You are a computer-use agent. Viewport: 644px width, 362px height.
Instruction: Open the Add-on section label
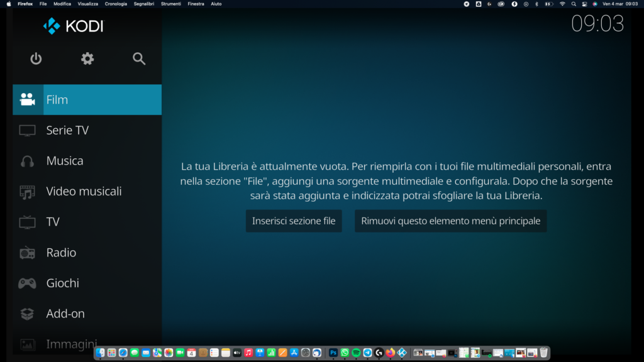tap(65, 314)
